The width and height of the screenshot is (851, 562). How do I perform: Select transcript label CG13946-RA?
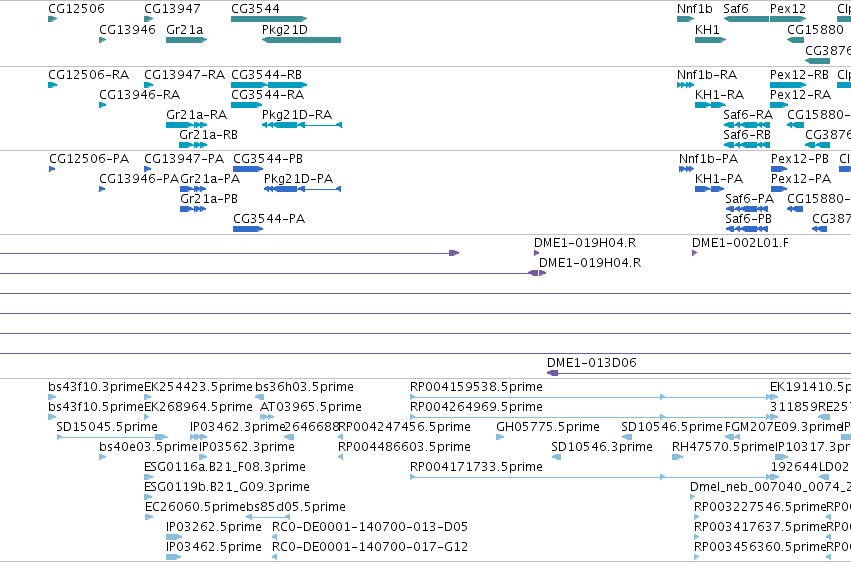point(139,94)
